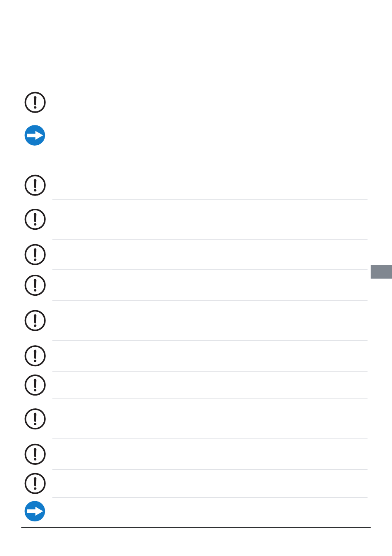Viewport: 392px width, 556px height.
Task: Click the divider line just above the lower blue arrow
Action: 210,497
